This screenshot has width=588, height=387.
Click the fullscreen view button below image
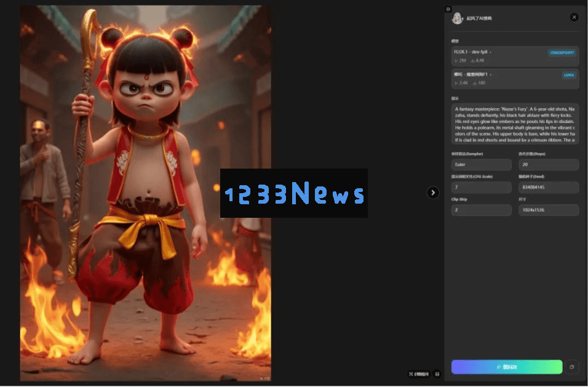(418, 374)
